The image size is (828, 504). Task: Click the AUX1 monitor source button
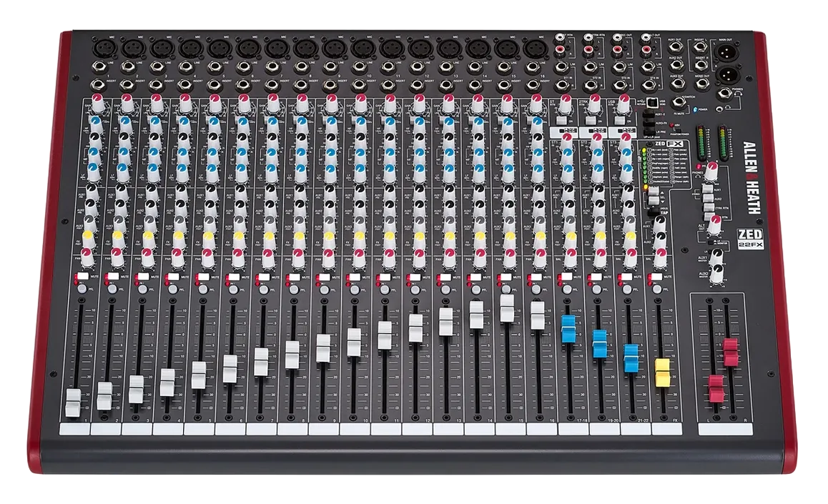(x=707, y=189)
